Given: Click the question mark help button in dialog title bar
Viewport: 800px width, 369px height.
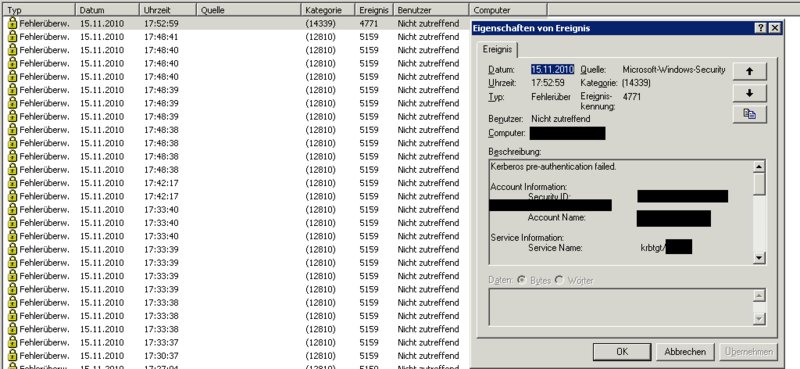Looking at the screenshot, I should [761, 28].
